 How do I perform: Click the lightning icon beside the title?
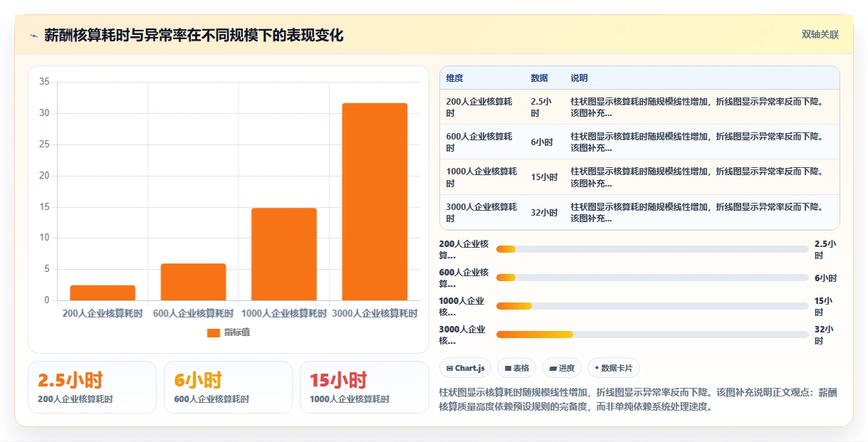[33, 35]
